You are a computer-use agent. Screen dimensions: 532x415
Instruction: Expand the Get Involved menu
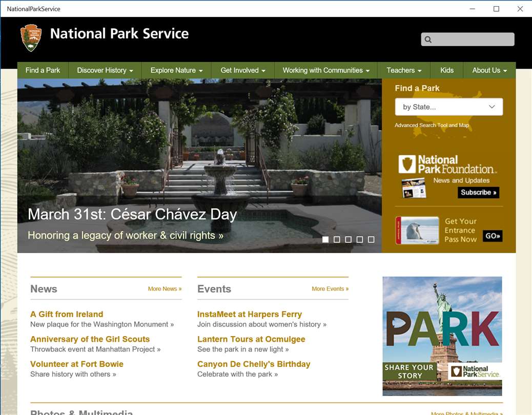(x=243, y=70)
